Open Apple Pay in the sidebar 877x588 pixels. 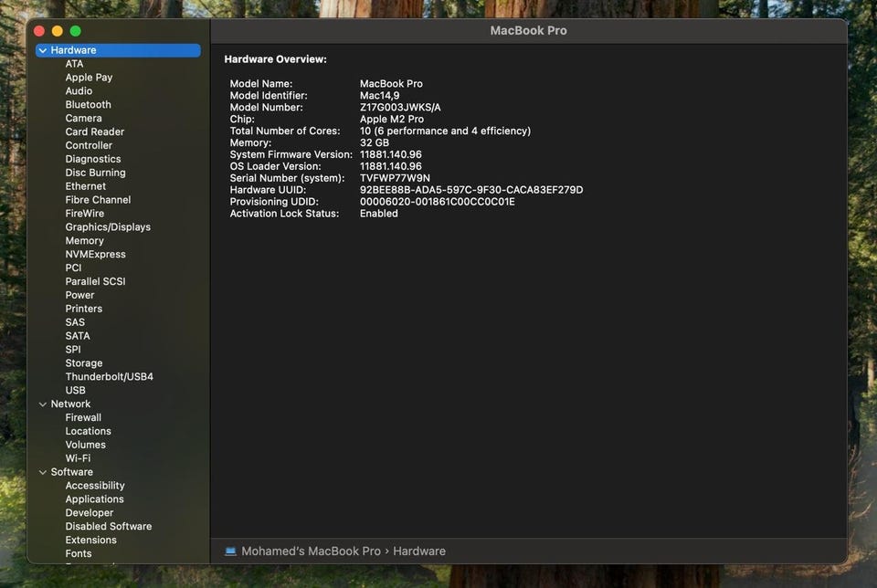(89, 78)
